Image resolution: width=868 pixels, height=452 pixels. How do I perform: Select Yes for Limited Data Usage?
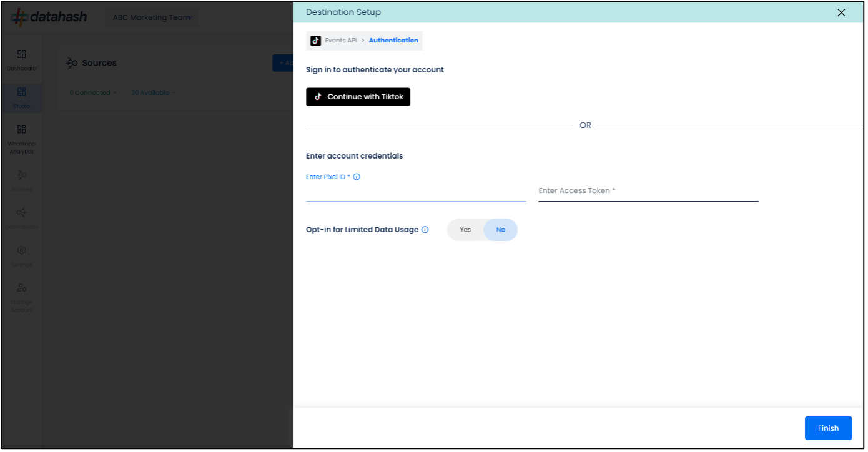(465, 230)
